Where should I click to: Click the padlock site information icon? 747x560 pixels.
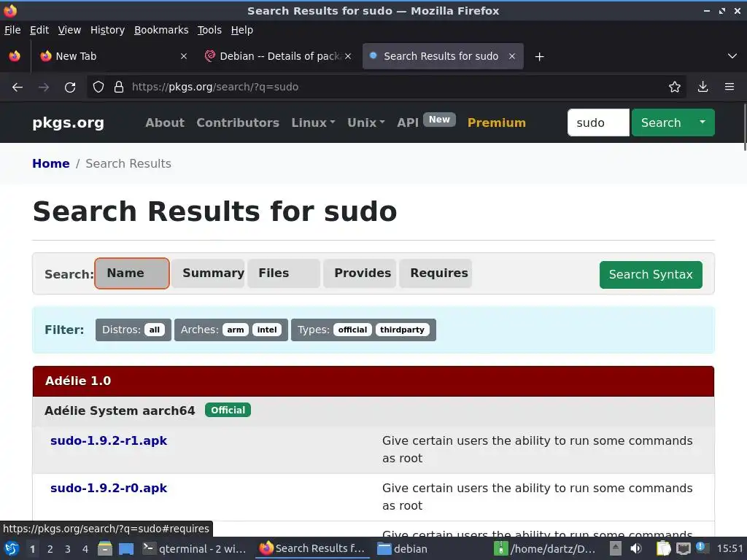pos(119,87)
